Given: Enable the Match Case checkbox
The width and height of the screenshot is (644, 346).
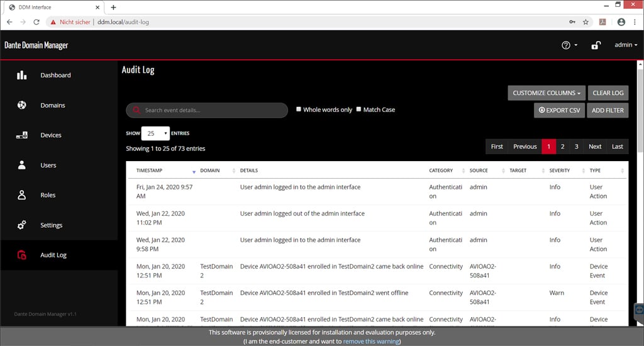Looking at the screenshot, I should coord(358,109).
